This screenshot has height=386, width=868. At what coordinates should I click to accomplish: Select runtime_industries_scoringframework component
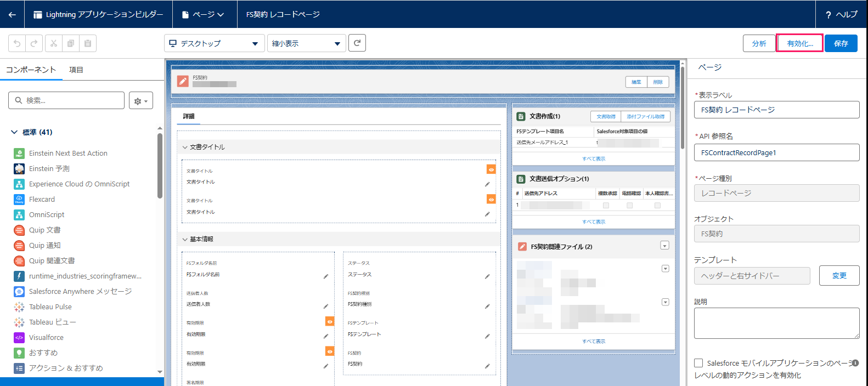tap(78, 276)
